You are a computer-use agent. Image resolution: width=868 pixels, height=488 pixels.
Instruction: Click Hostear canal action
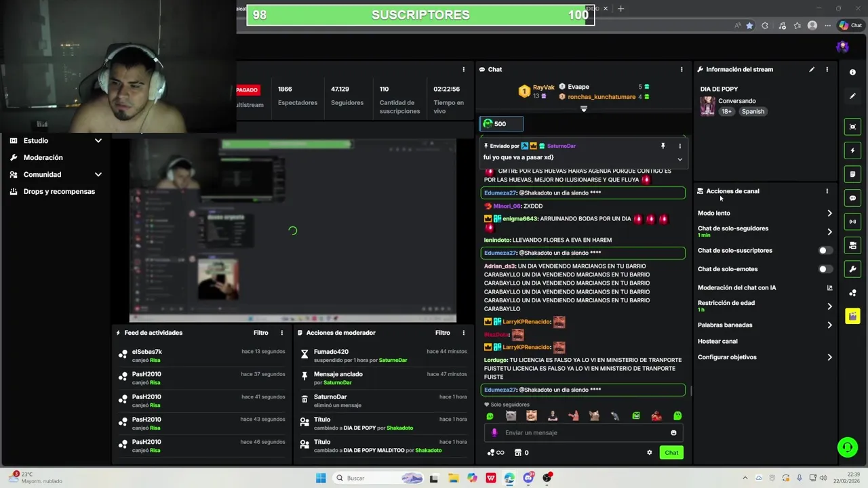point(717,341)
